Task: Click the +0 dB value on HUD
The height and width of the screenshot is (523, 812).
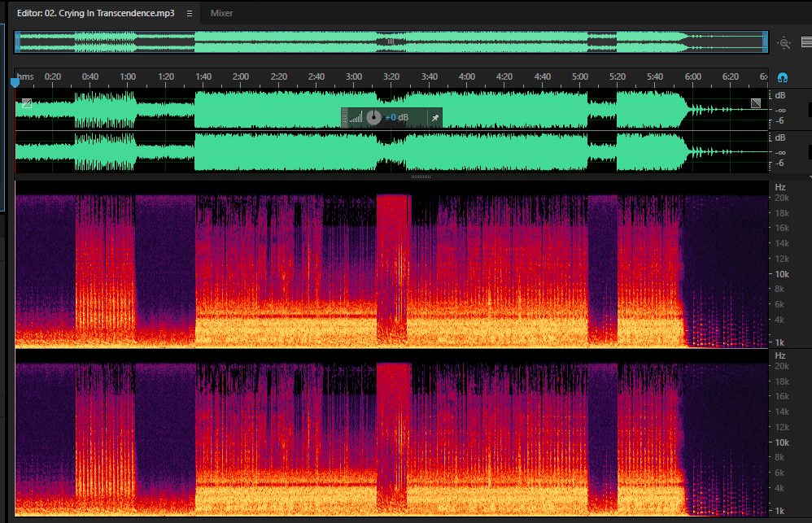Action: pos(397,118)
